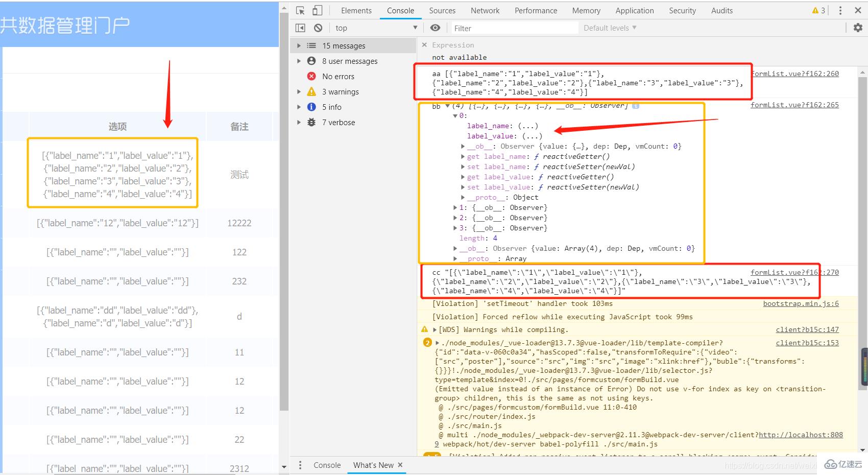Image resolution: width=868 pixels, height=475 pixels.
Task: Open bootstrap.min.js:6 source link
Action: (801, 303)
